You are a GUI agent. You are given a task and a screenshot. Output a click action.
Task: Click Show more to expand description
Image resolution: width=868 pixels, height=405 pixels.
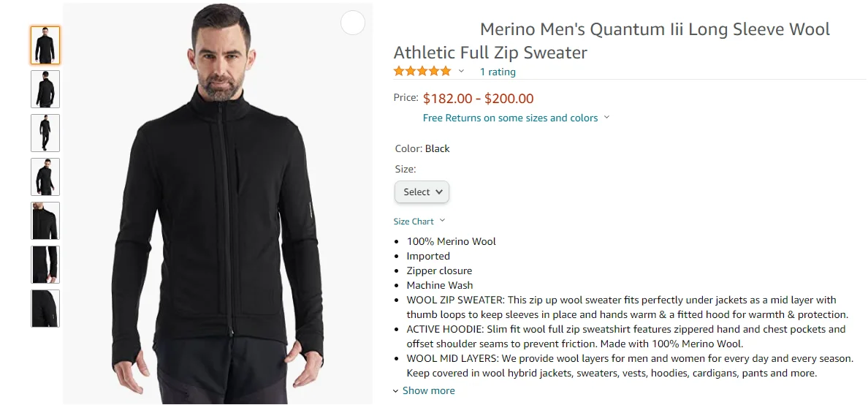coord(428,390)
